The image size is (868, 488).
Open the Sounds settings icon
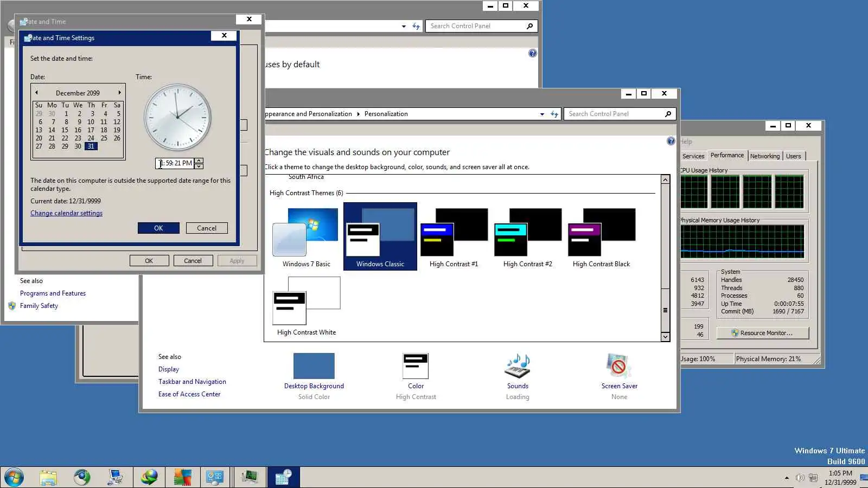click(518, 366)
